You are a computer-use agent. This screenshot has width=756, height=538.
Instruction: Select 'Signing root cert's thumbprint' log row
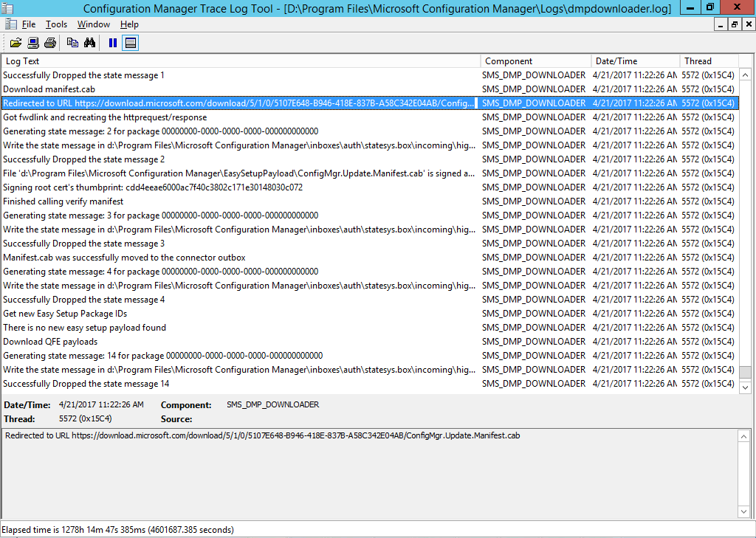point(369,187)
